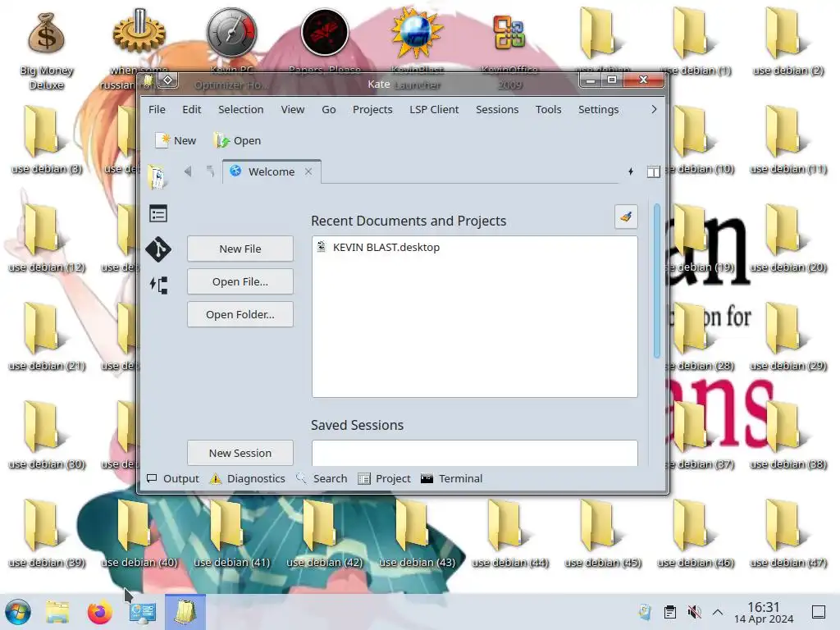The image size is (840, 630).
Task: Click the tray icon left of clipboard
Action: coord(645,612)
